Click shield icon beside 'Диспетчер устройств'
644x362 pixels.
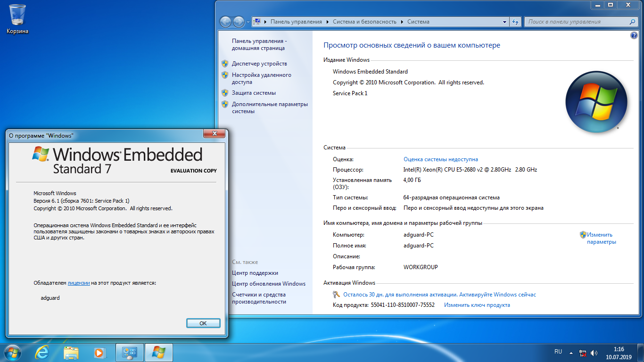(225, 64)
